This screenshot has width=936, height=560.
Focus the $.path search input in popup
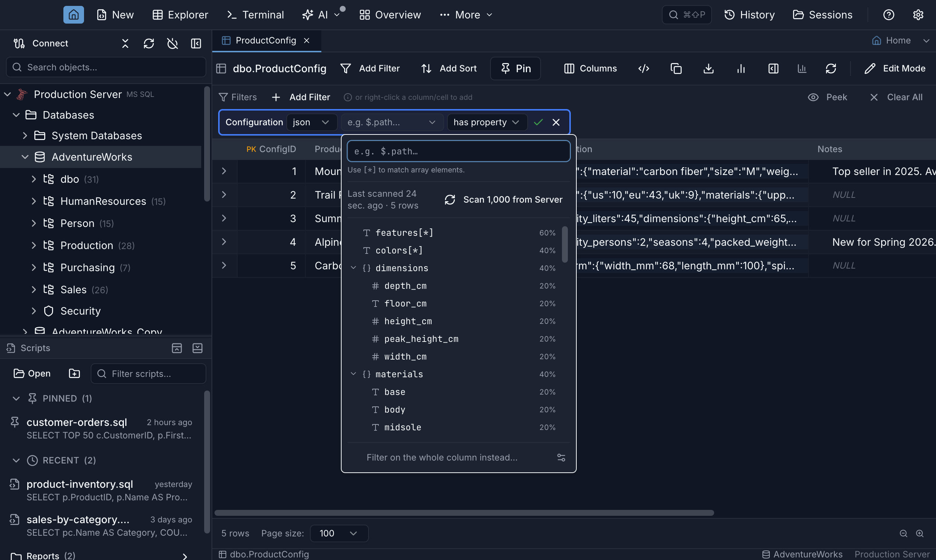pos(458,151)
